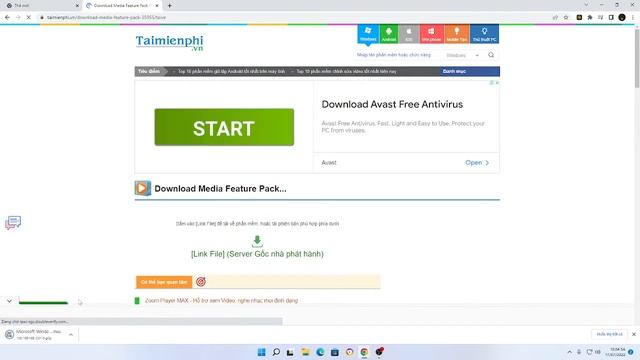The image size is (640, 360).
Task: Click the green START ad button
Action: pyautogui.click(x=224, y=127)
